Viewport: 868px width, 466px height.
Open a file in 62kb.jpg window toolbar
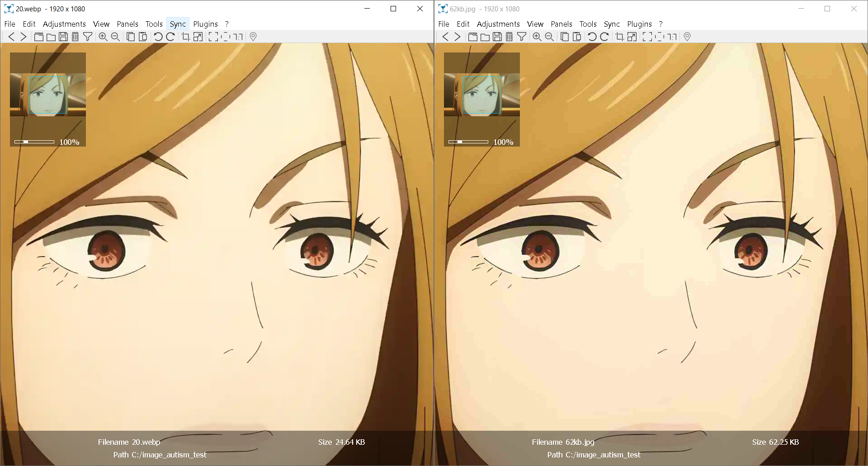coord(473,37)
